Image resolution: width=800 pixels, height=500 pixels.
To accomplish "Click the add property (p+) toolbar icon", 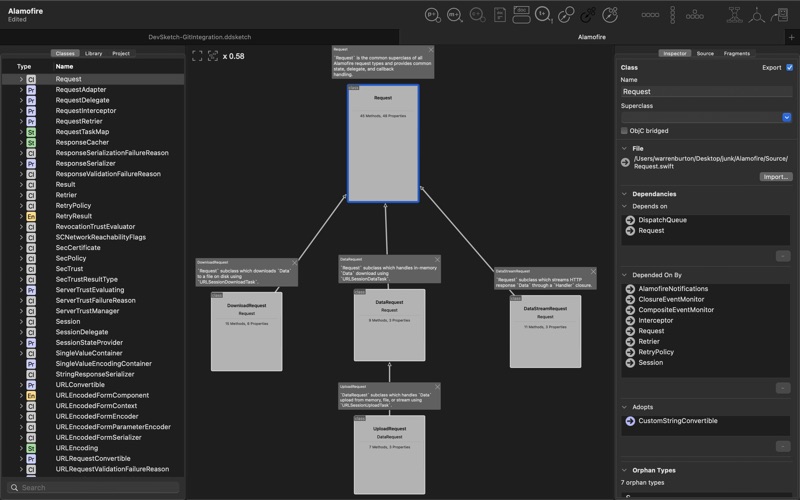I will pos(433,15).
